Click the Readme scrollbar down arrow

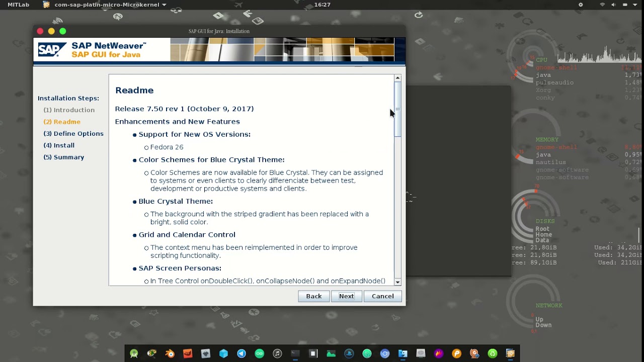tap(397, 282)
